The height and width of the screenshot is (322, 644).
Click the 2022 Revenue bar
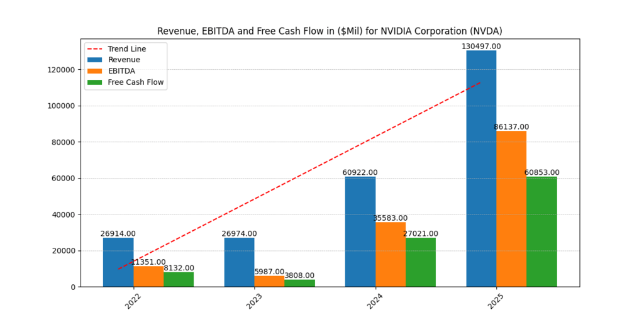(118, 262)
